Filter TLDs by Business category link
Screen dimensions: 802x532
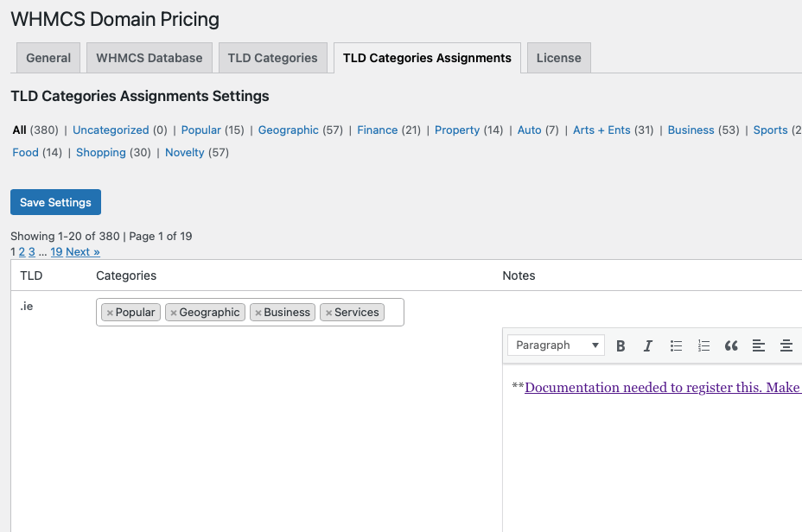click(691, 130)
